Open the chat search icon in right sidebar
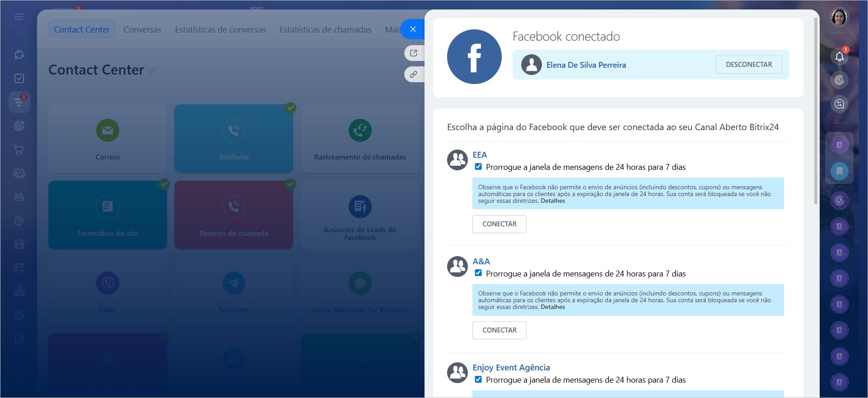 pyautogui.click(x=839, y=104)
